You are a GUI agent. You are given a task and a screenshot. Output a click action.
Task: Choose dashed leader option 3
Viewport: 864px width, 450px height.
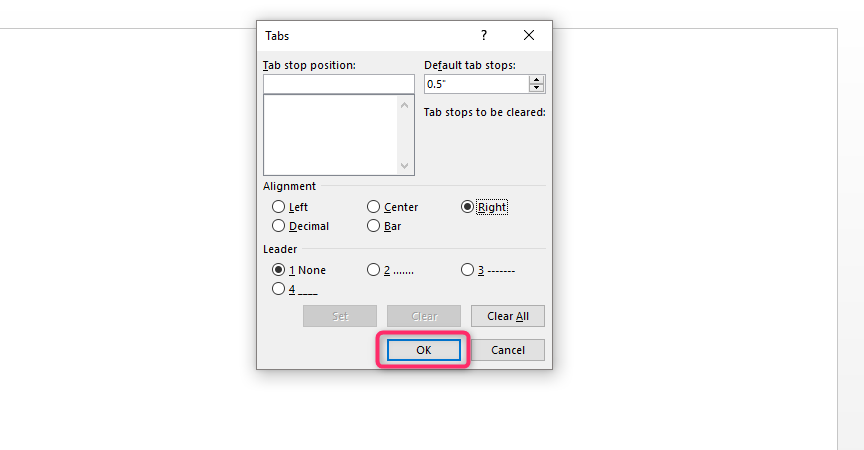pyautogui.click(x=467, y=270)
